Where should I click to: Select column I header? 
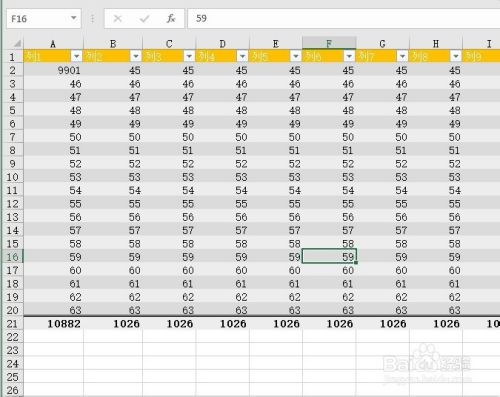coord(482,44)
